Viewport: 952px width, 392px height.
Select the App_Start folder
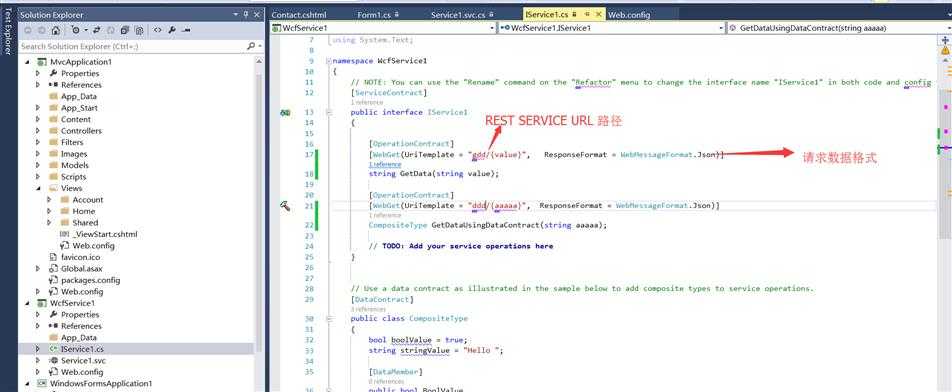pos(80,108)
